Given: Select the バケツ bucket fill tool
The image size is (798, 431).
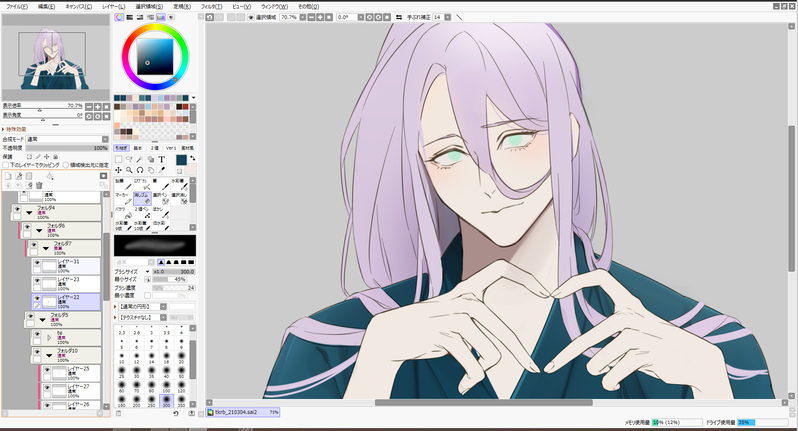Looking at the screenshot, I should (123, 213).
